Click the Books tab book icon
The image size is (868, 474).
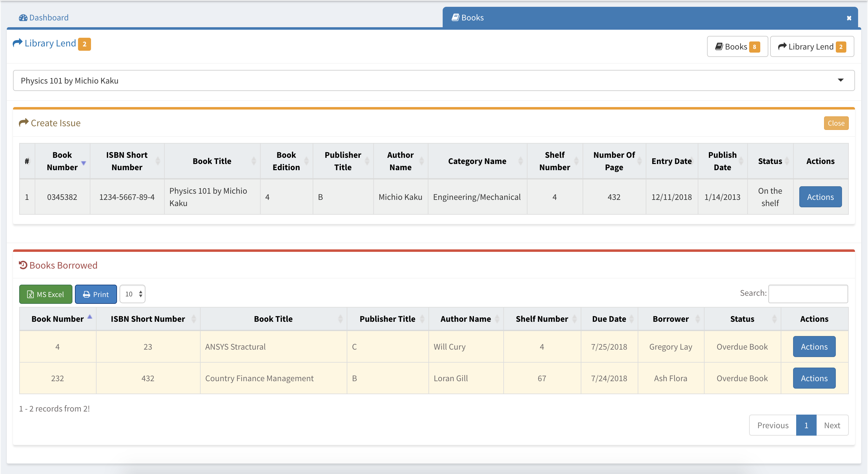[x=455, y=17]
